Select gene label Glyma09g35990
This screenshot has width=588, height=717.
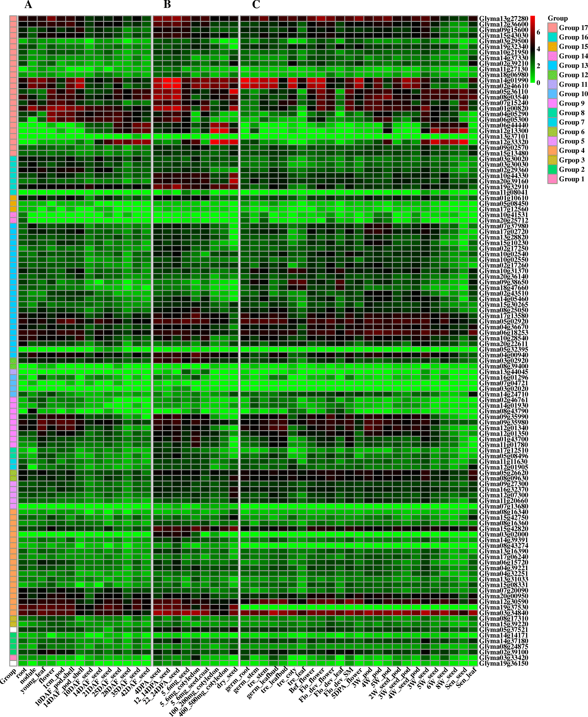[504, 417]
